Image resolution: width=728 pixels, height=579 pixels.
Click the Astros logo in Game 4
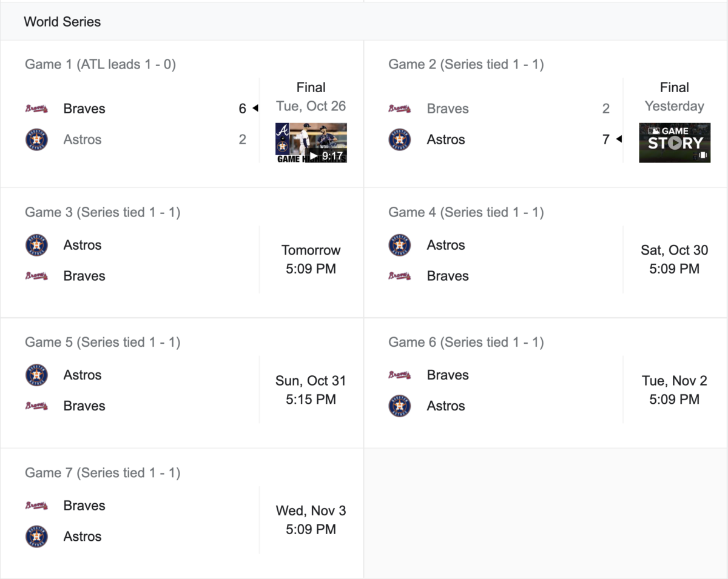pos(400,245)
